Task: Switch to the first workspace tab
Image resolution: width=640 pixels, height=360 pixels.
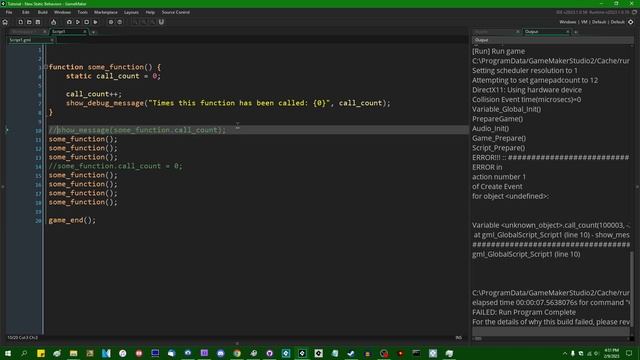Action: (27, 32)
